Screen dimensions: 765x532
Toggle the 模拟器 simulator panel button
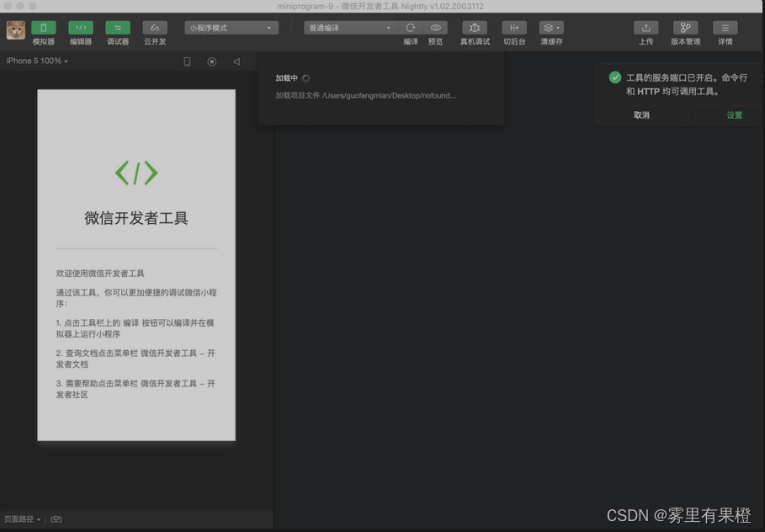(44, 28)
